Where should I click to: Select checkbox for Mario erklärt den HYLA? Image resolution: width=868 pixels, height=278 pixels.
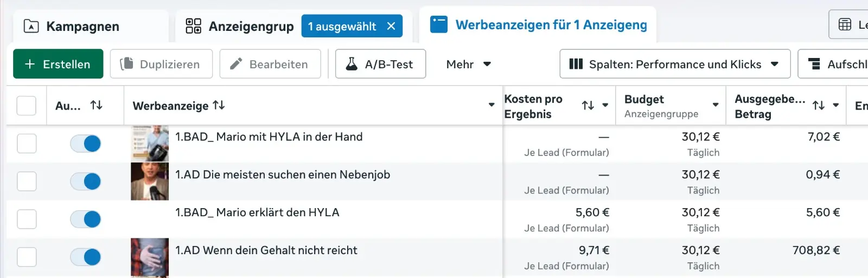[27, 219]
